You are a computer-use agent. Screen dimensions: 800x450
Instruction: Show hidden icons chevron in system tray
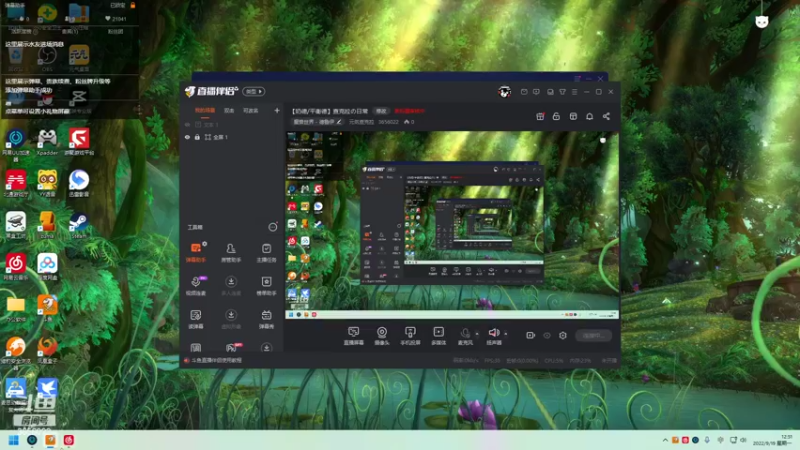coord(665,440)
